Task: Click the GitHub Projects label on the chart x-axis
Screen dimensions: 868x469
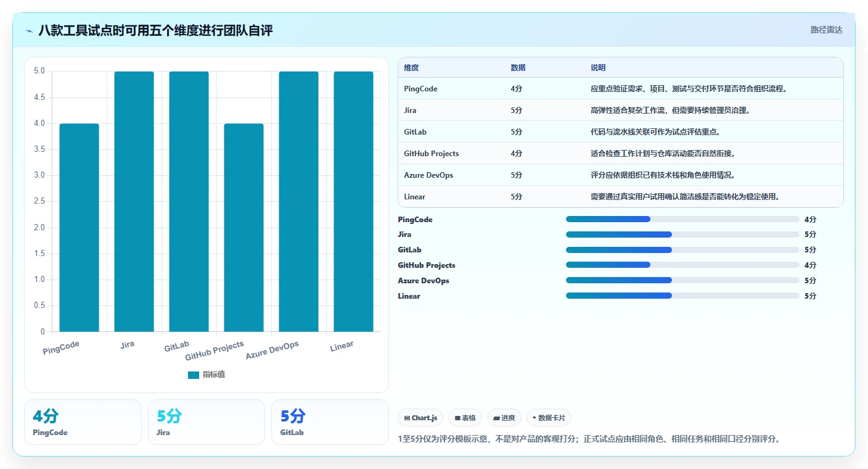Action: click(215, 351)
